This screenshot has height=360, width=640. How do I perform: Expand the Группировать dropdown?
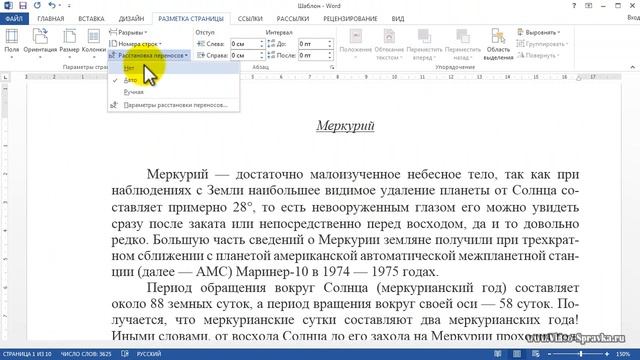click(542, 44)
